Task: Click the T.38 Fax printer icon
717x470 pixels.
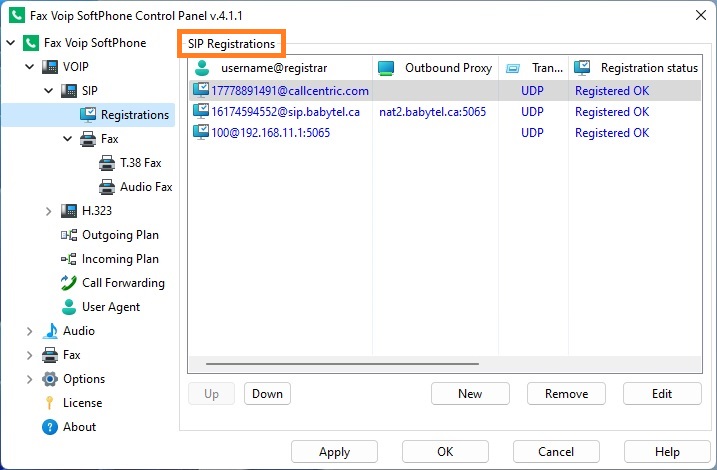Action: (x=107, y=163)
